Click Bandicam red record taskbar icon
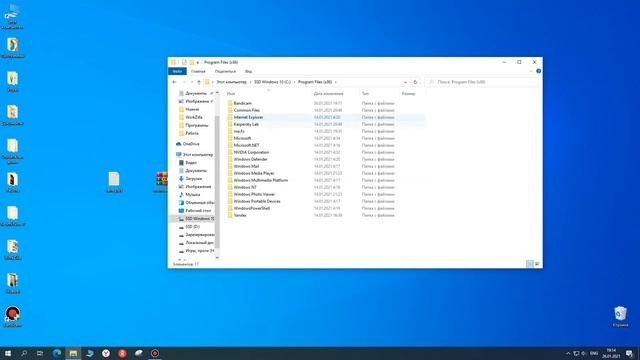640x360 pixels. pyautogui.click(x=155, y=353)
